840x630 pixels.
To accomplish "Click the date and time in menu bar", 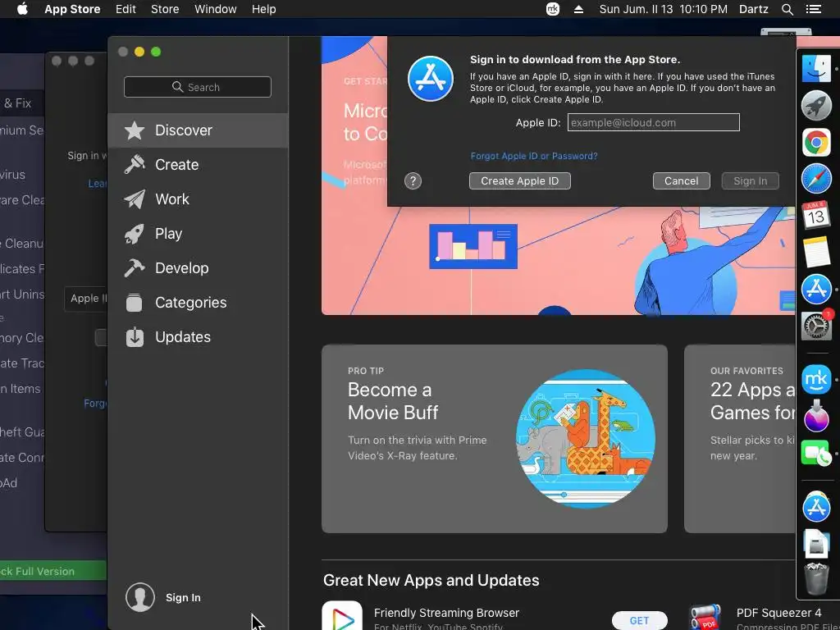I will (663, 9).
